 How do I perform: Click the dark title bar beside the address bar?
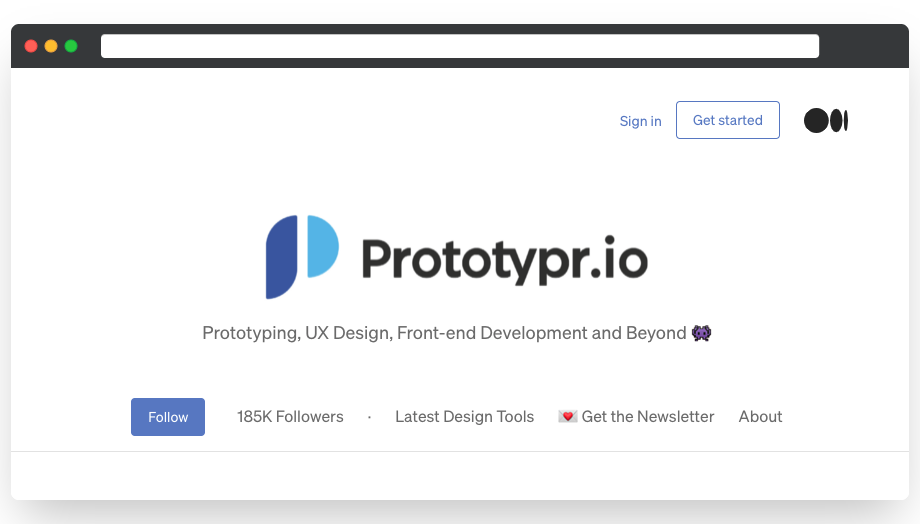864,46
